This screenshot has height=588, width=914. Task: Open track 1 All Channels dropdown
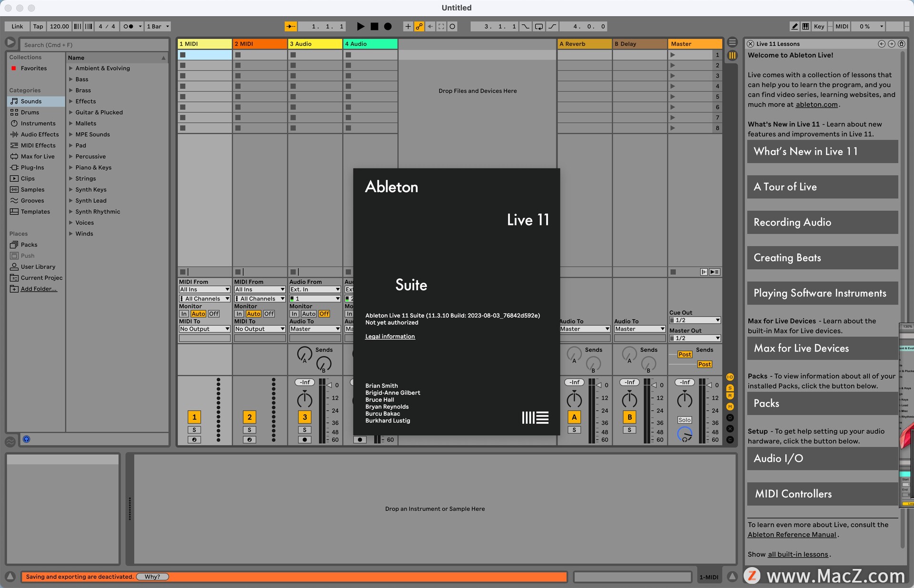tap(205, 299)
